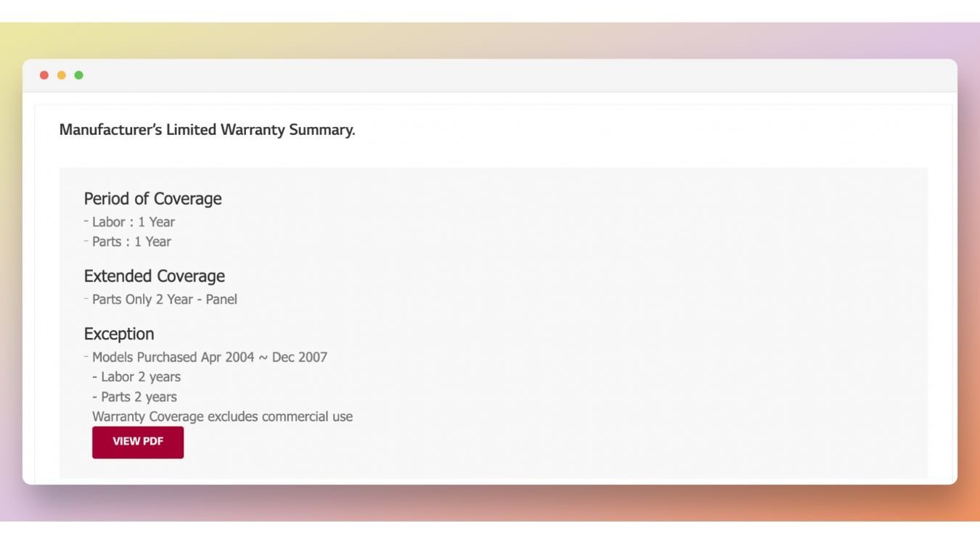This screenshot has width=980, height=544.
Task: Click the "Parts : 1 Year" line
Action: pyautogui.click(x=131, y=242)
